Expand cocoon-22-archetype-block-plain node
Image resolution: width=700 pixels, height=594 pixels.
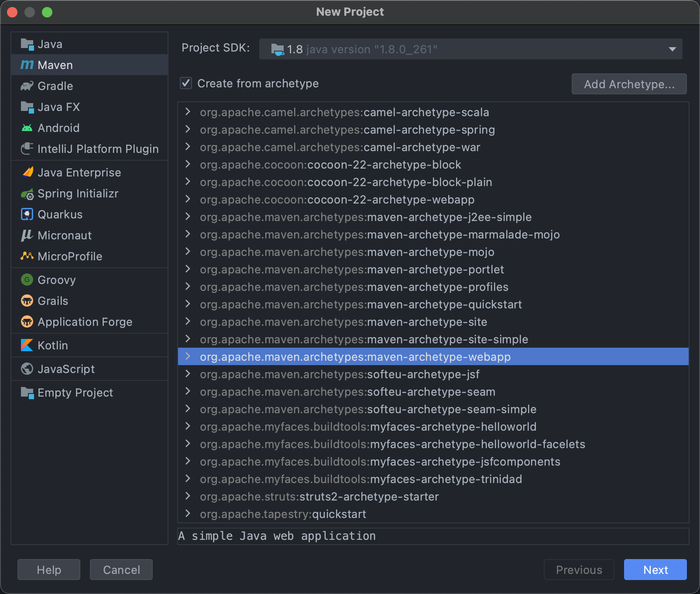point(188,182)
